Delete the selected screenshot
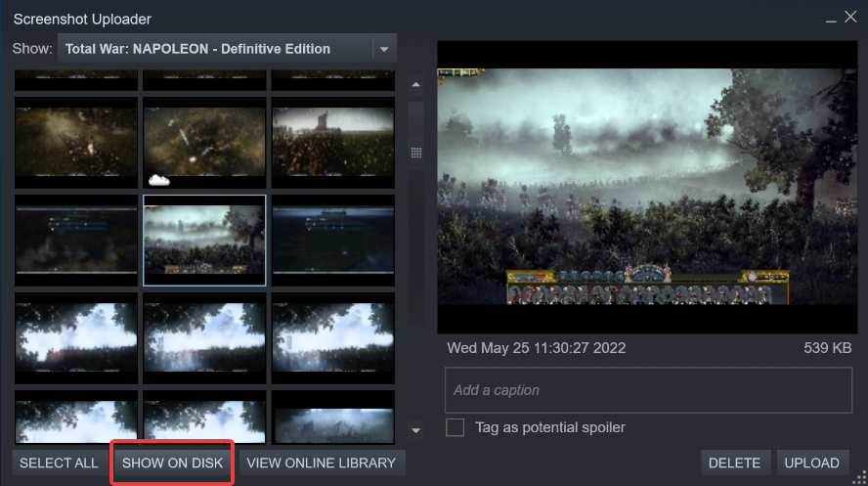The width and height of the screenshot is (868, 486). tap(735, 463)
